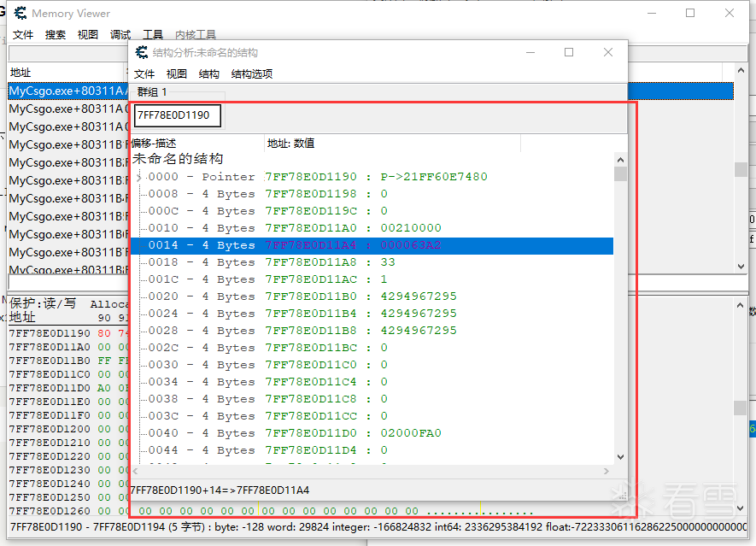Click the Cheat Engine icon in Memory Viewer title
Image resolution: width=756 pixels, height=546 pixels.
[21, 13]
